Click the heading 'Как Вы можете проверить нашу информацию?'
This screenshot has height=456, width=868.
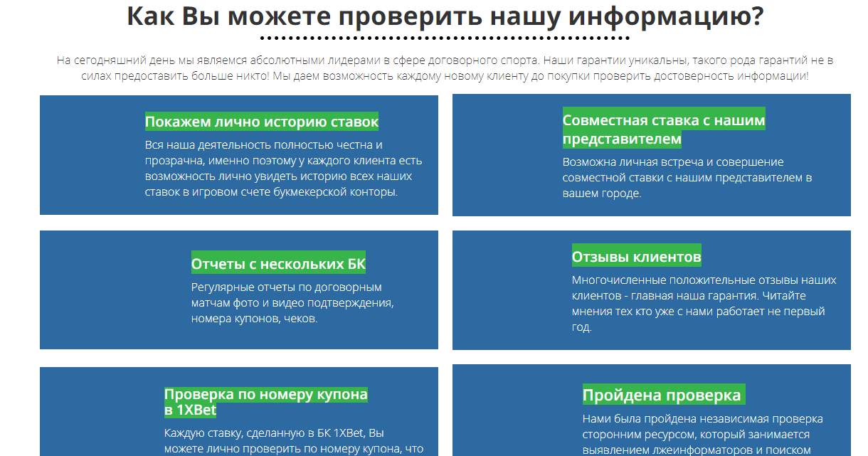(x=445, y=16)
